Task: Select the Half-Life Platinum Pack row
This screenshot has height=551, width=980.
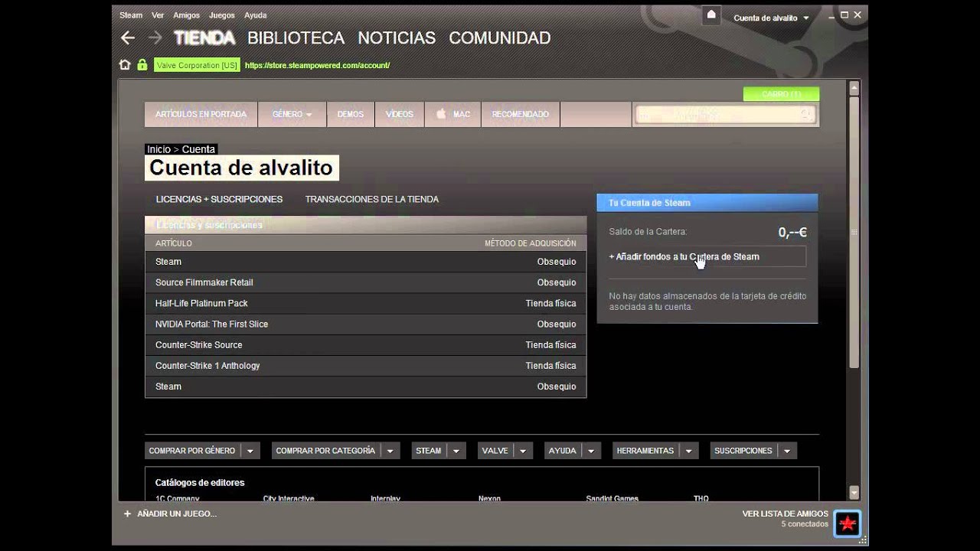Action: 365,303
